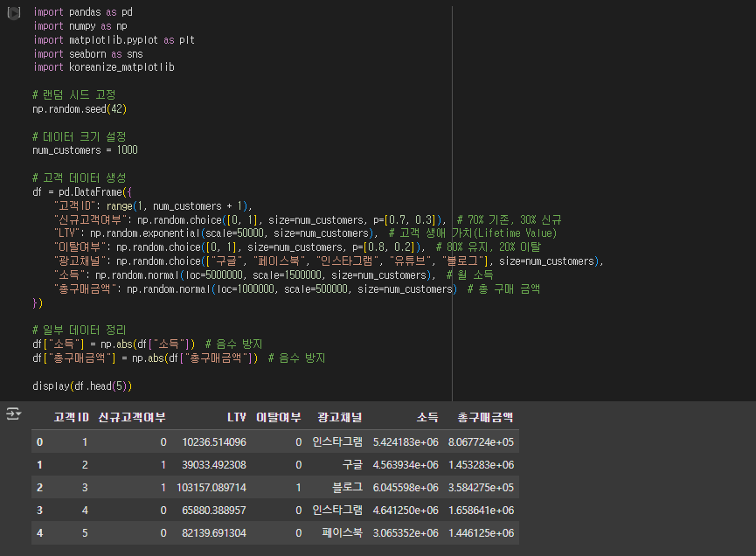Place cursor on df["소득"] abs line
The width and height of the screenshot is (756, 556).
point(148,344)
